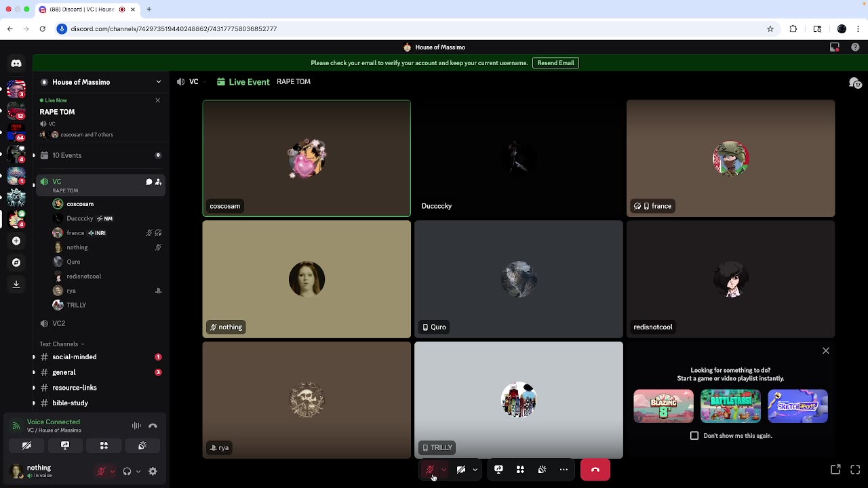Click invite people icon on VC channel

click(158, 182)
